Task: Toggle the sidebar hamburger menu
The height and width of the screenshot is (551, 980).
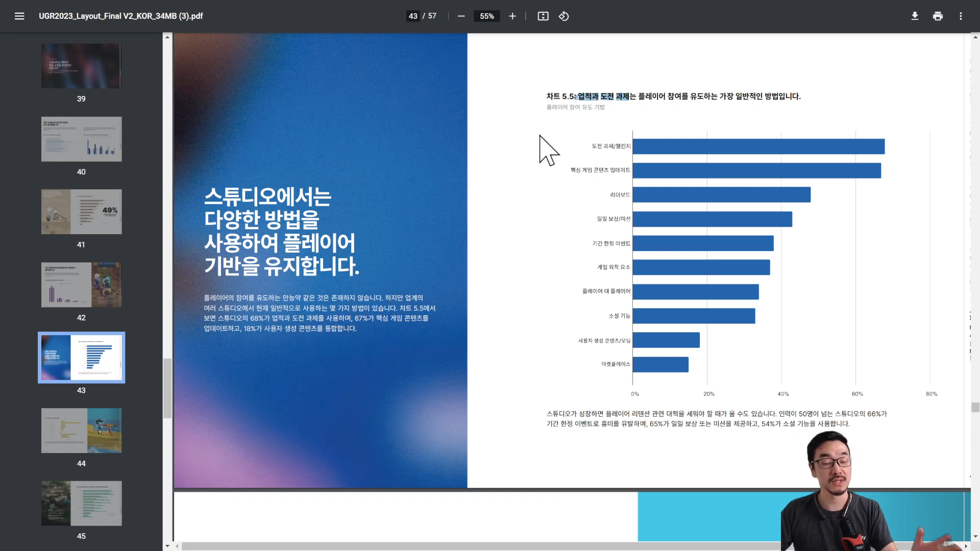Action: coord(19,16)
